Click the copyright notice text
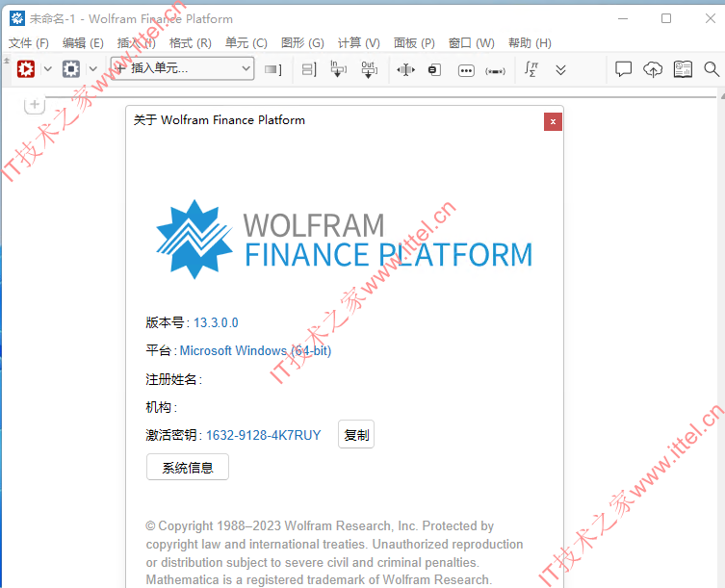 coord(334,552)
